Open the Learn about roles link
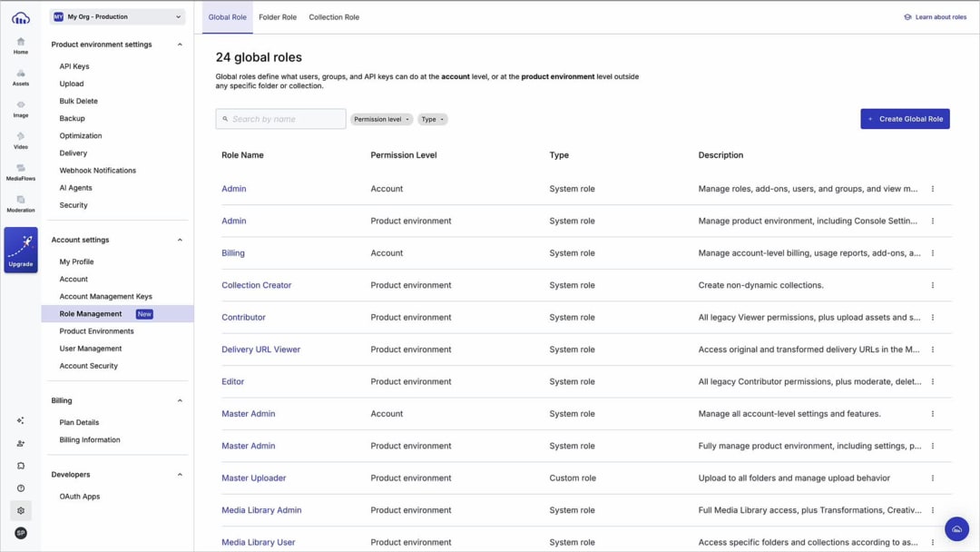 click(x=935, y=17)
